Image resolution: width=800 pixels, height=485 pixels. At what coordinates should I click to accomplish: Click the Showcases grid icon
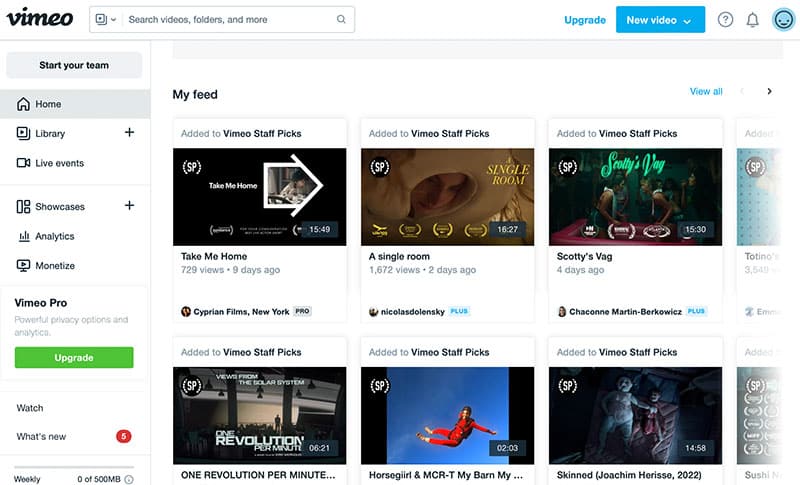tap(23, 207)
